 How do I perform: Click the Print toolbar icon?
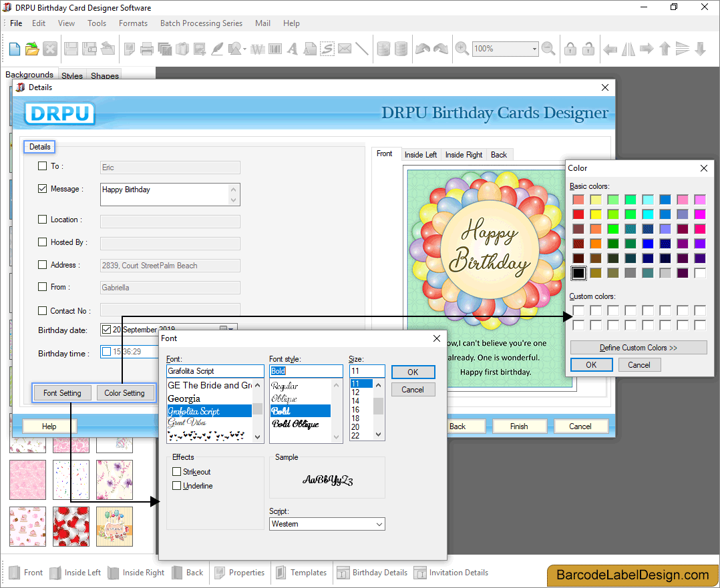pos(147,49)
